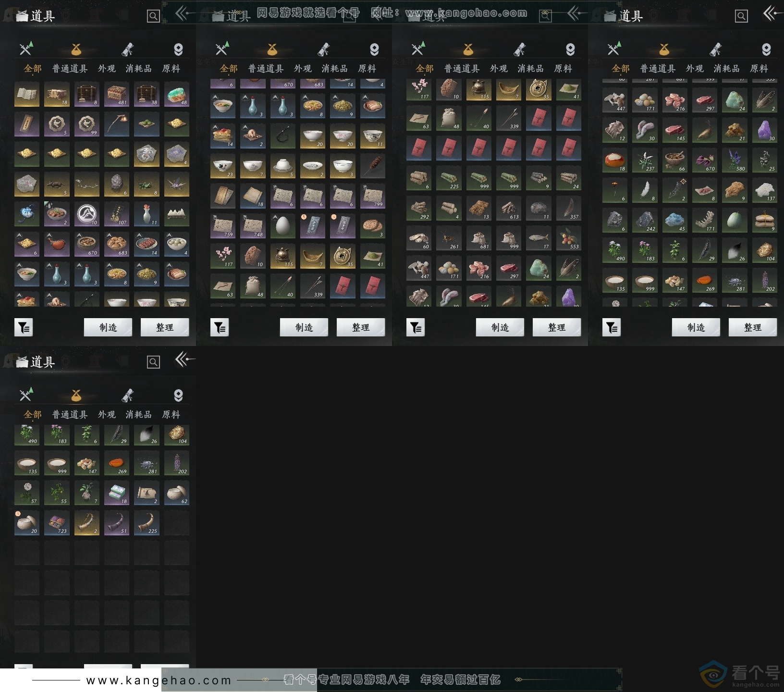
Task: Click the scroll category icon in the third panel
Action: (519, 49)
